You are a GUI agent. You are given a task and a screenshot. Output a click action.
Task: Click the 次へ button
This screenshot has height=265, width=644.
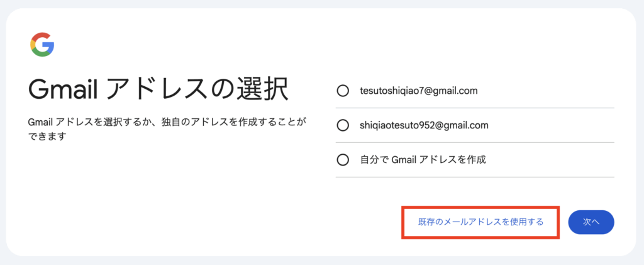pos(591,222)
